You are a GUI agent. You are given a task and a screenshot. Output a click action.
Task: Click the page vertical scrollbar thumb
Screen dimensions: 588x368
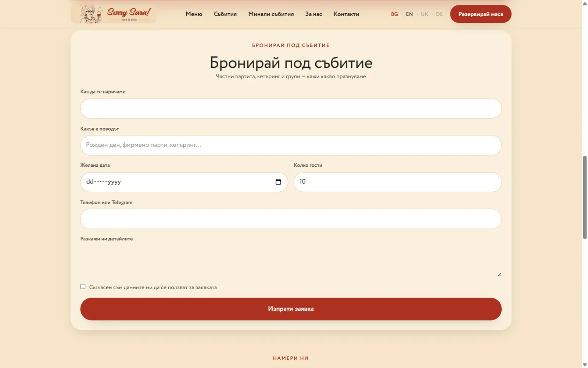coord(585,198)
